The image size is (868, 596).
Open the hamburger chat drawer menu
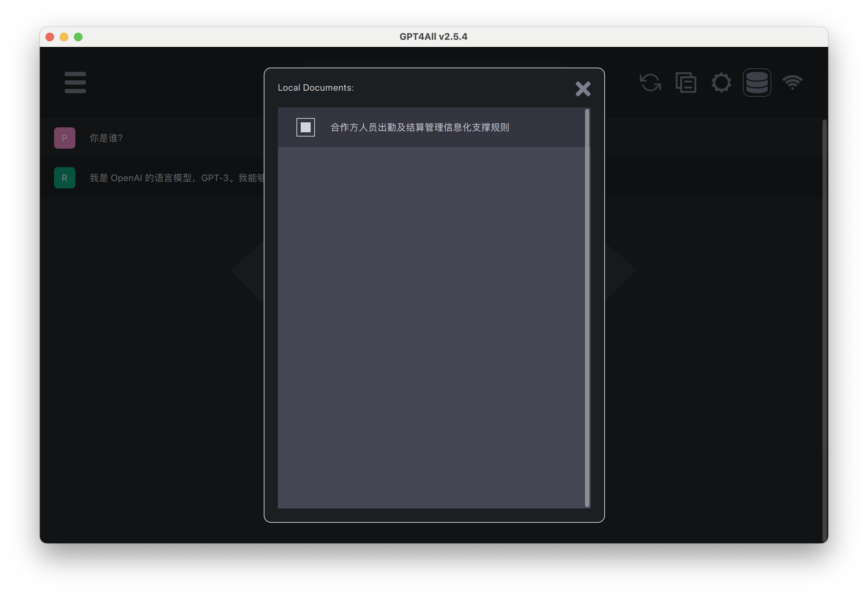point(75,82)
